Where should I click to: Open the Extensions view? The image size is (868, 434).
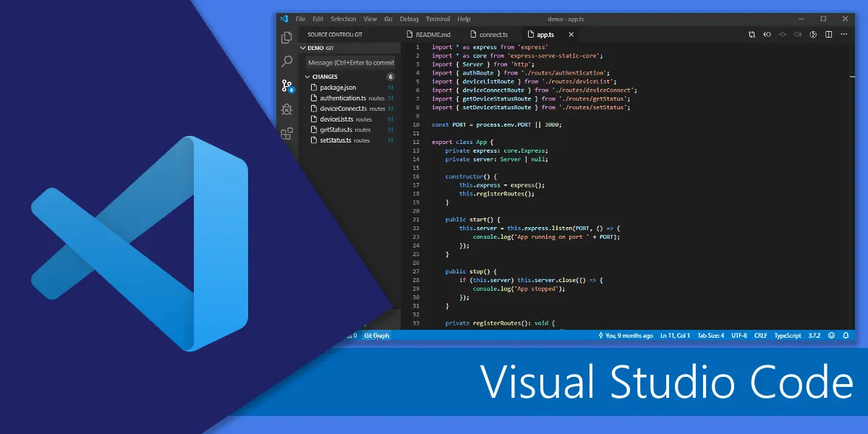pyautogui.click(x=286, y=132)
